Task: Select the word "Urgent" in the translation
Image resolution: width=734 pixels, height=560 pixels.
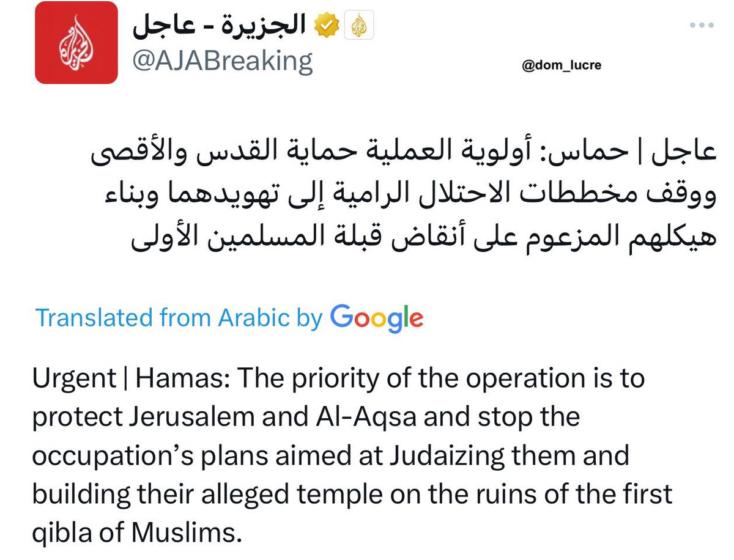Action: click(73, 379)
